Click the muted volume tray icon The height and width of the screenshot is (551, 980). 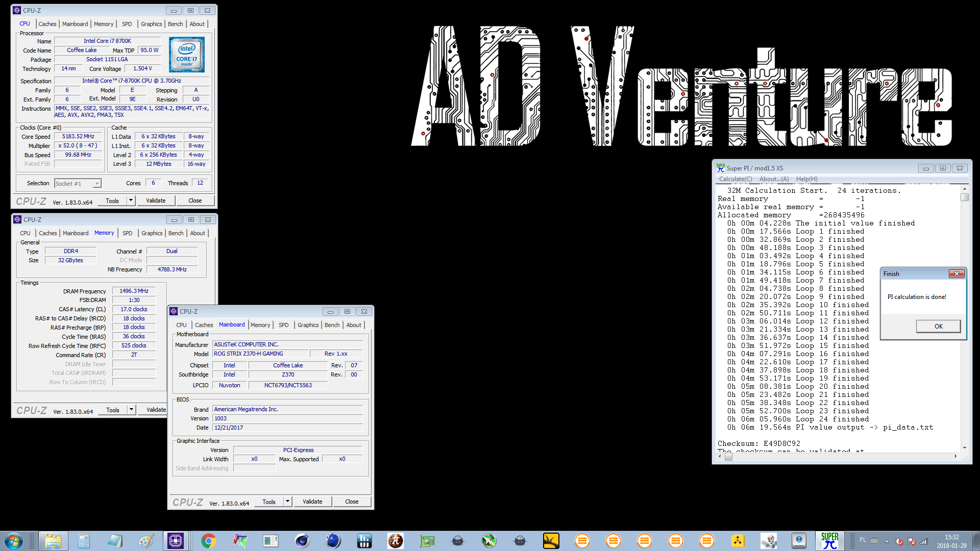[899, 541]
